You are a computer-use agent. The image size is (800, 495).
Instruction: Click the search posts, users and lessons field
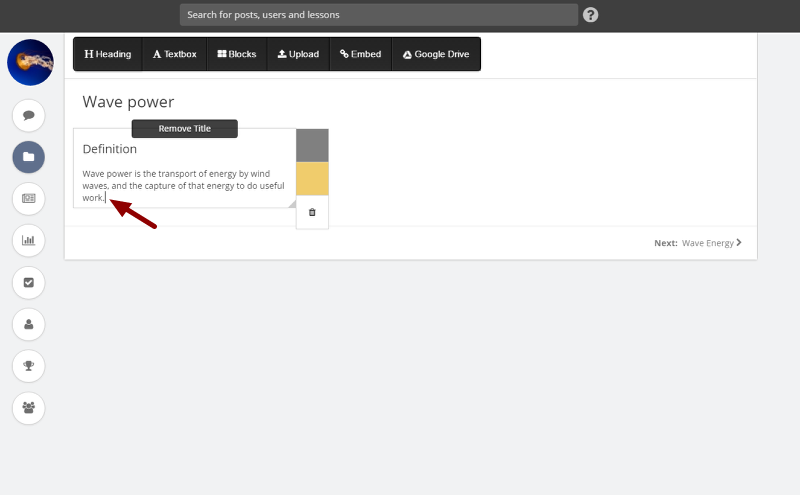pos(379,15)
